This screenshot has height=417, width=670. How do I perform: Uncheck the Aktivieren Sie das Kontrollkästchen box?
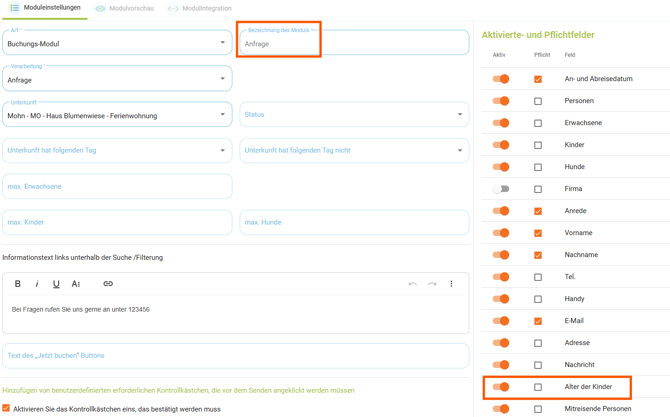tap(7, 408)
